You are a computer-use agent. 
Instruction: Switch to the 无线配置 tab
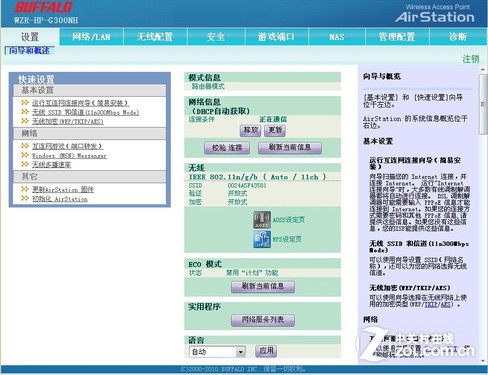(x=155, y=37)
